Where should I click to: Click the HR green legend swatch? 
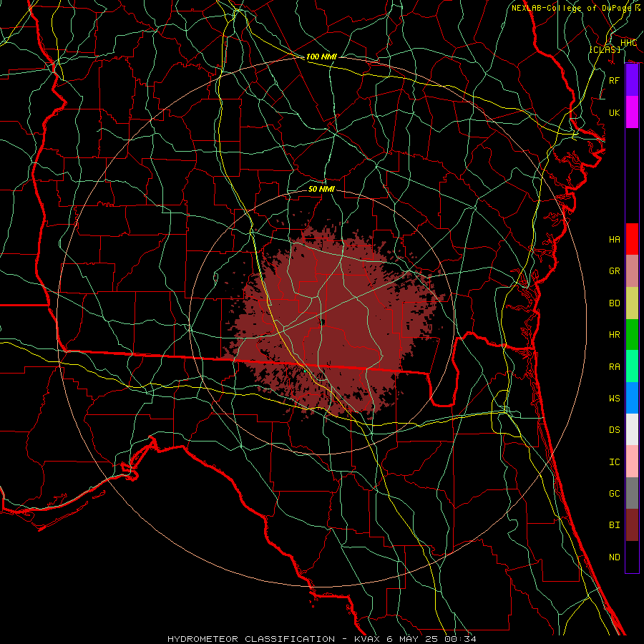point(632,334)
